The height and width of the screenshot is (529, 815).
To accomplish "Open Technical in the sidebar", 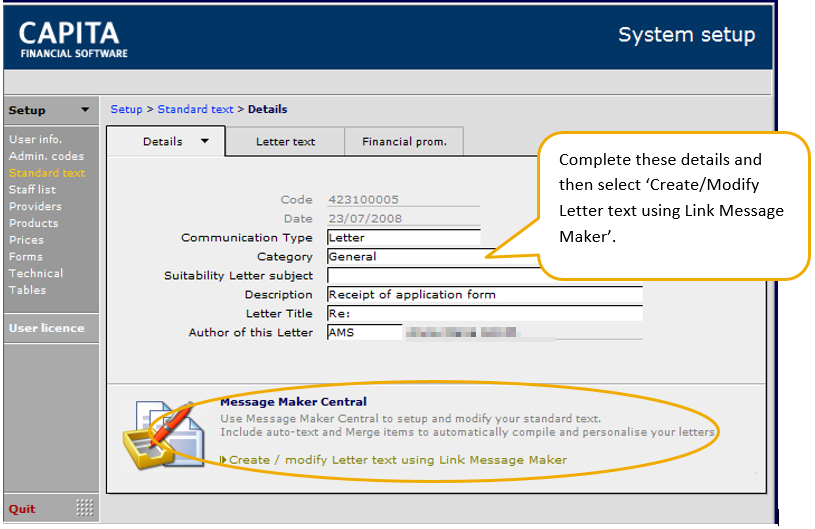I will tap(36, 273).
